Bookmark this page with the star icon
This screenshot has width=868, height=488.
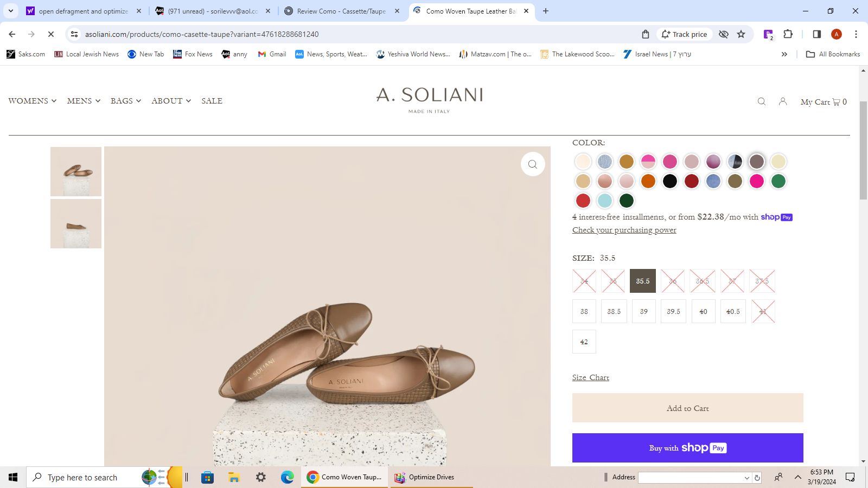pyautogui.click(x=741, y=34)
